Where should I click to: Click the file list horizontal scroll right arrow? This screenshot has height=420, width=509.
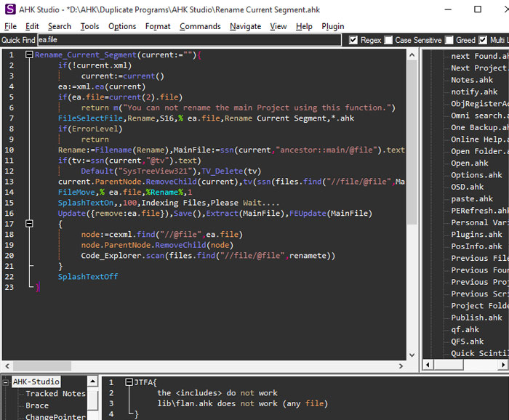tap(503, 365)
